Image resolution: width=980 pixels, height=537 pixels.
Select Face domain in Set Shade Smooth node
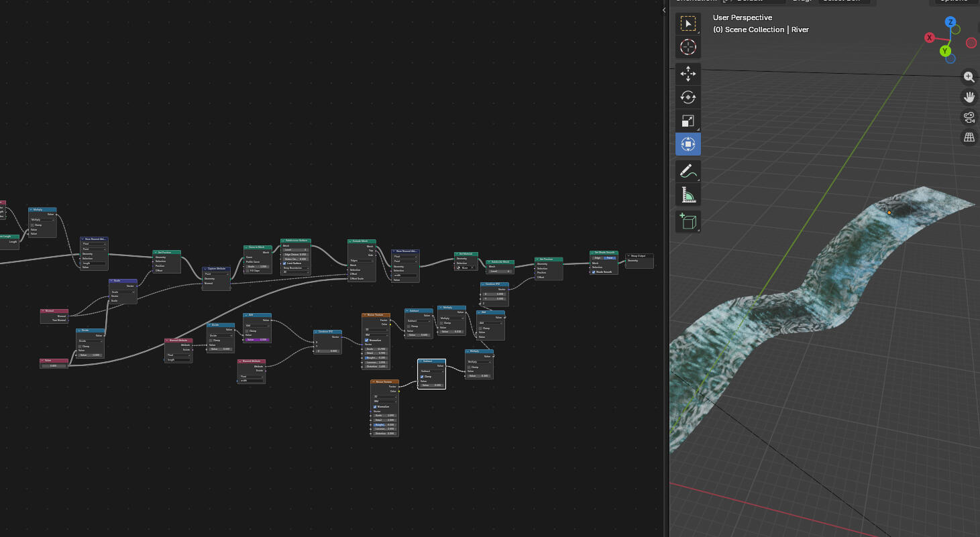tap(610, 258)
